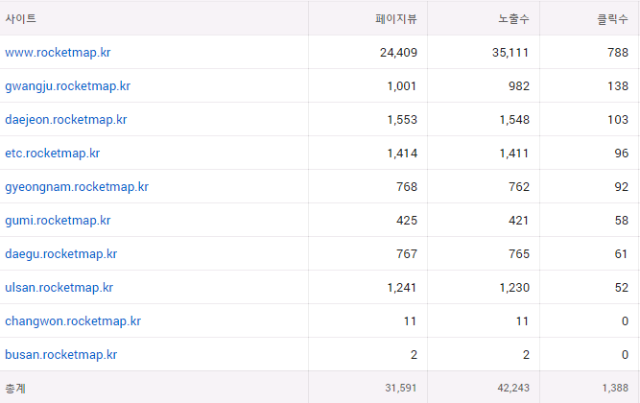The width and height of the screenshot is (640, 403).
Task: Sort by the 노출수 column header
Action: pyautogui.click(x=511, y=18)
